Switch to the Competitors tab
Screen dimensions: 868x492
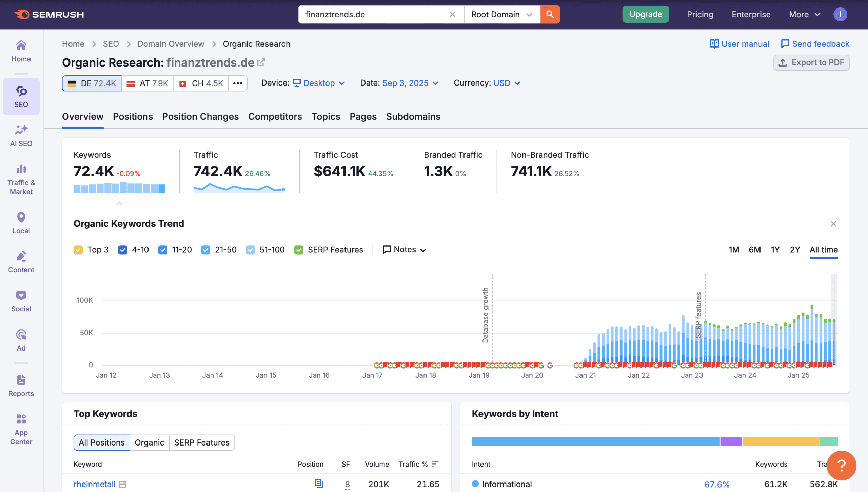point(275,116)
